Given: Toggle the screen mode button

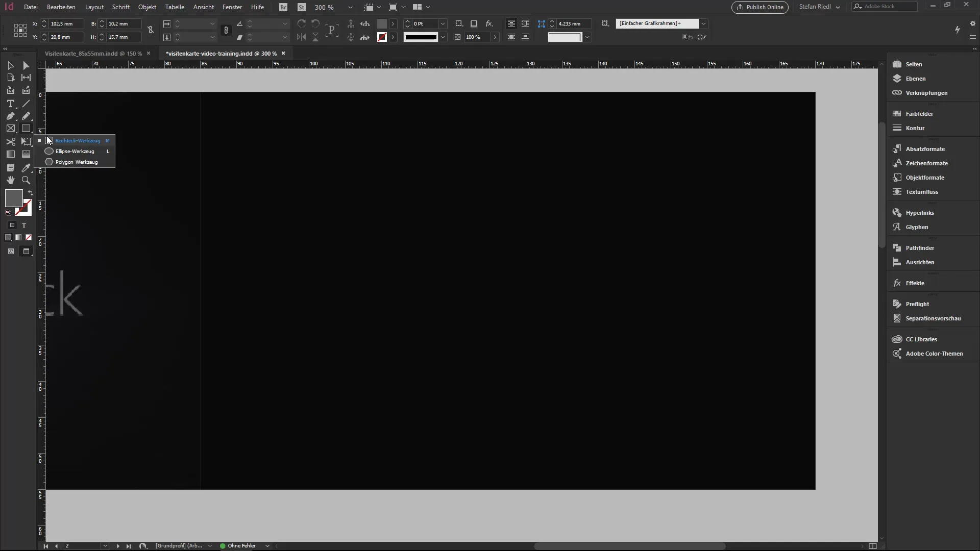Looking at the screenshot, I should (26, 252).
